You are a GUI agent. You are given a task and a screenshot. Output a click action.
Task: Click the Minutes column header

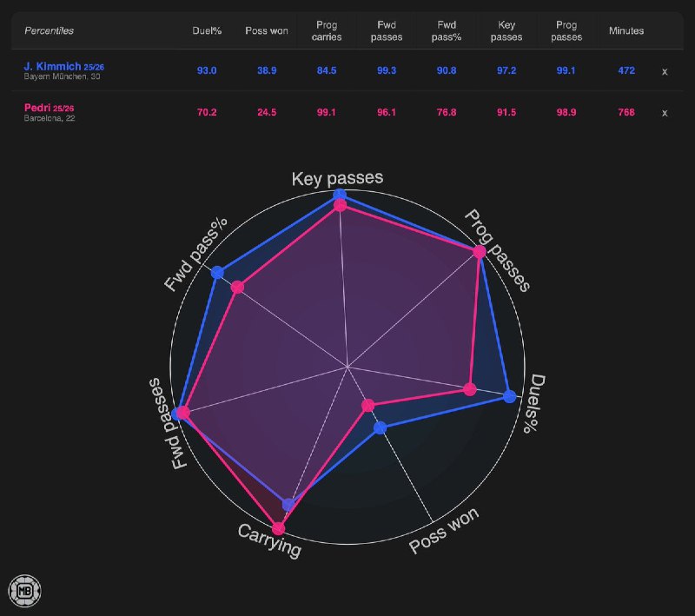626,30
